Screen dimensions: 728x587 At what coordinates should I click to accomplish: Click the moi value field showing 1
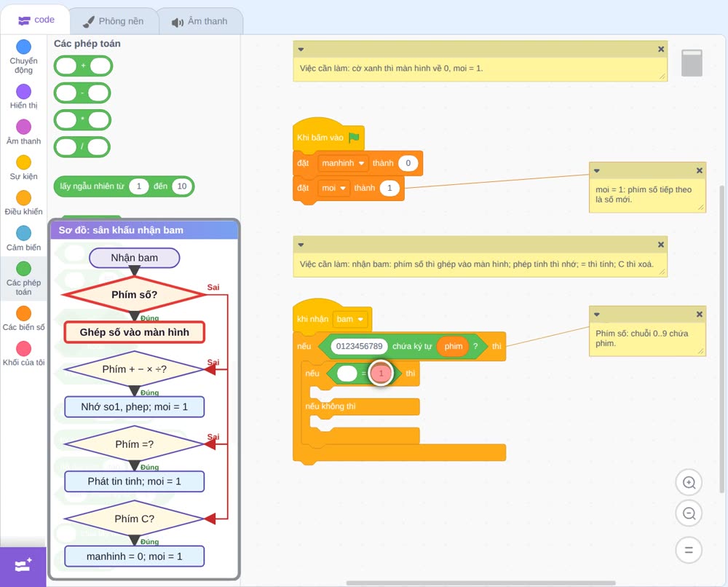pyautogui.click(x=389, y=188)
